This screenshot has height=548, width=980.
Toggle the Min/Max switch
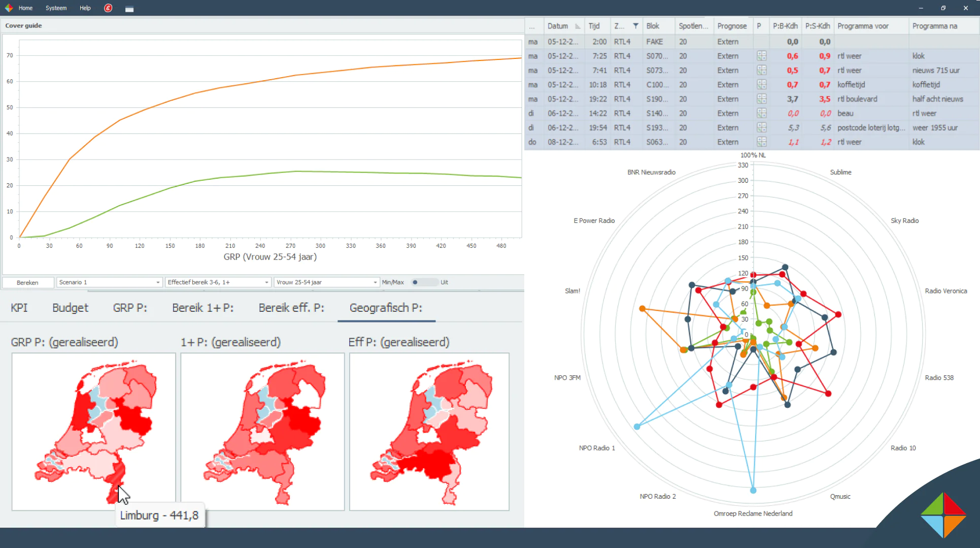coord(424,282)
